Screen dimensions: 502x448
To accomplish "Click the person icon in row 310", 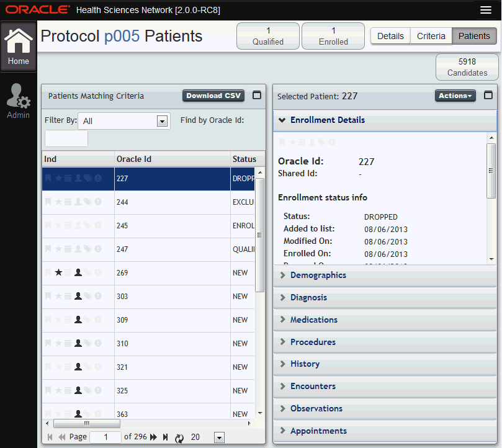I will tap(78, 343).
